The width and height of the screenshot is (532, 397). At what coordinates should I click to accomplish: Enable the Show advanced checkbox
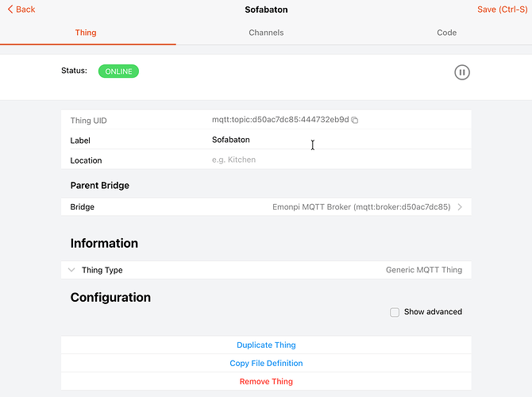395,312
